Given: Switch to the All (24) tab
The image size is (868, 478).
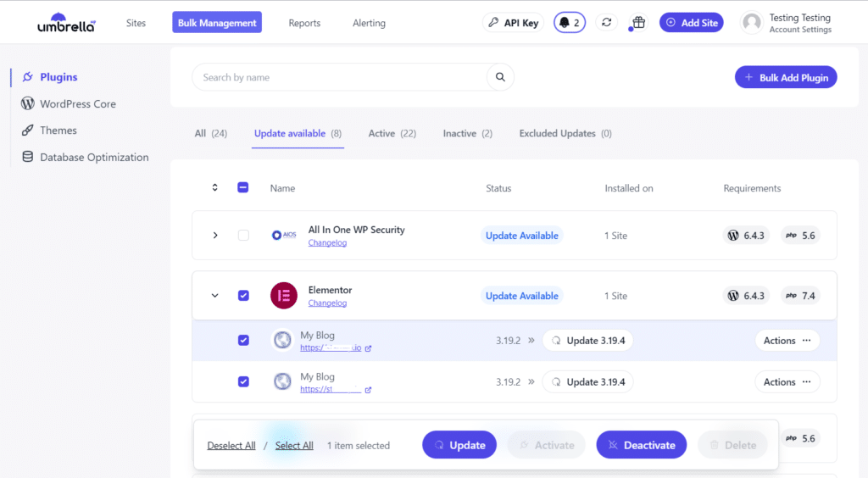Looking at the screenshot, I should [211, 133].
